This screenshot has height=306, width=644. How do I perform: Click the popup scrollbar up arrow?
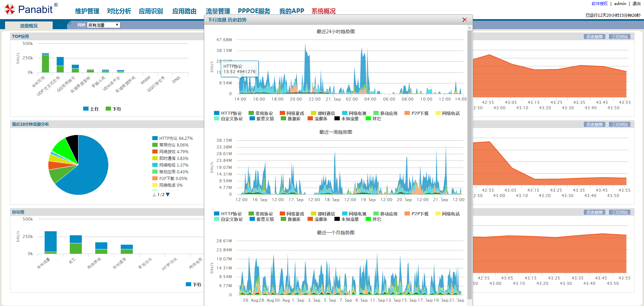tap(470, 28)
